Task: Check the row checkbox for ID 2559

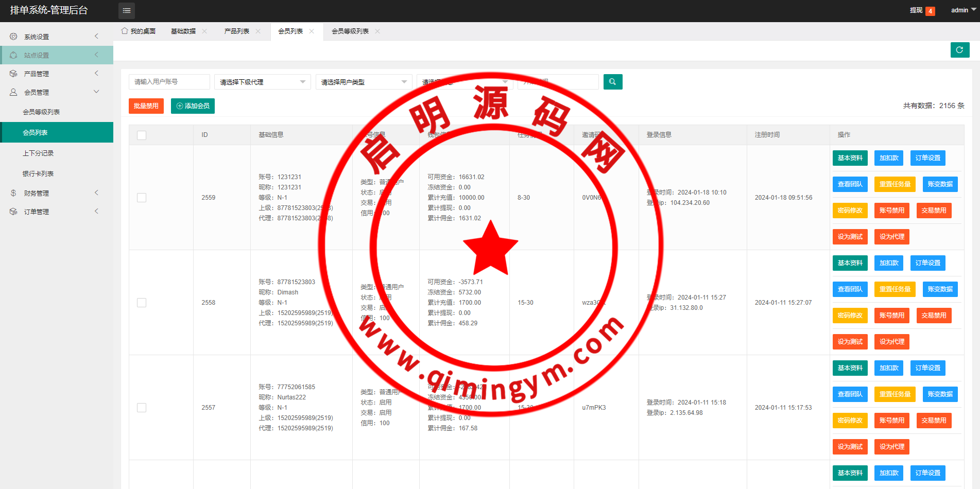Action: click(x=142, y=198)
